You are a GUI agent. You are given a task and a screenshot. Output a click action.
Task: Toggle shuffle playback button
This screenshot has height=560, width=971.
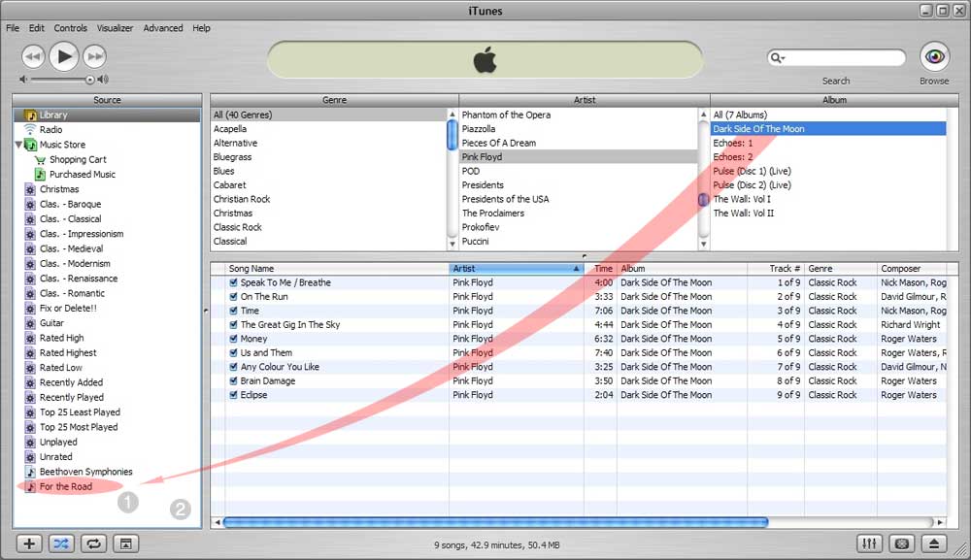click(61, 544)
